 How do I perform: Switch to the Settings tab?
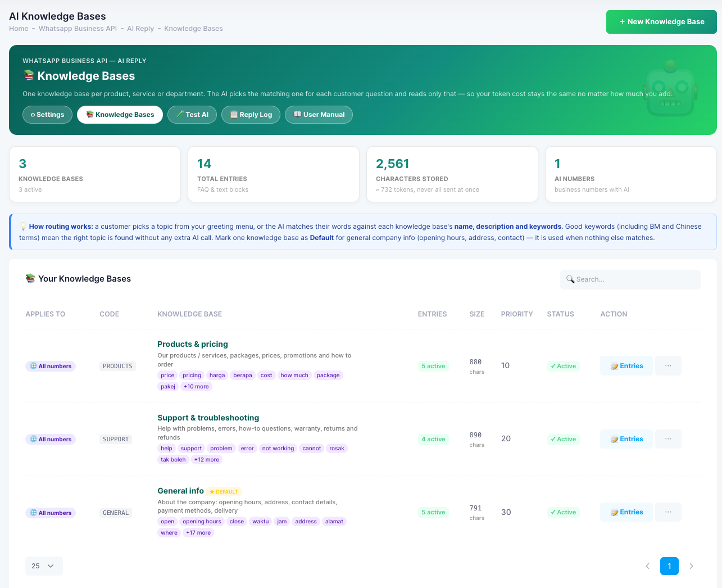(47, 115)
